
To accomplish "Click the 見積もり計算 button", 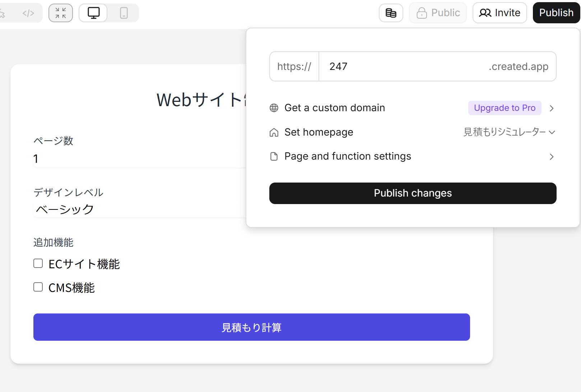I will (251, 327).
